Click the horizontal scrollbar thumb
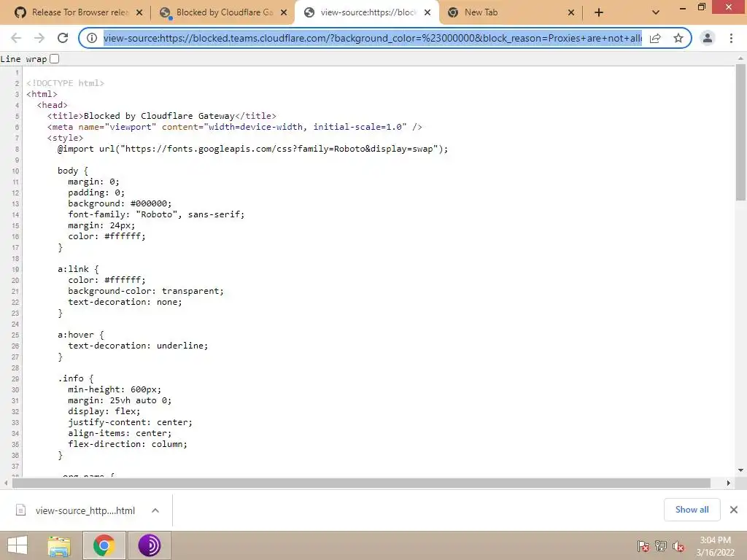The height and width of the screenshot is (560, 747). [361, 483]
